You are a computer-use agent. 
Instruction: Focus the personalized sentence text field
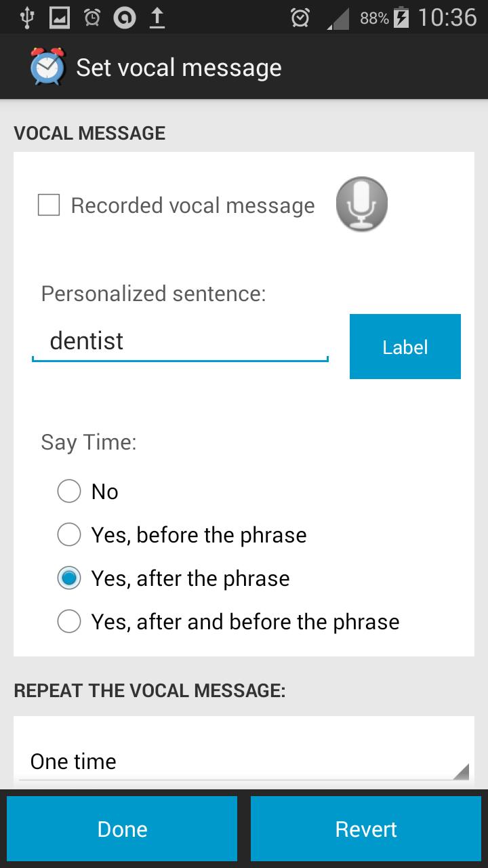[180, 341]
